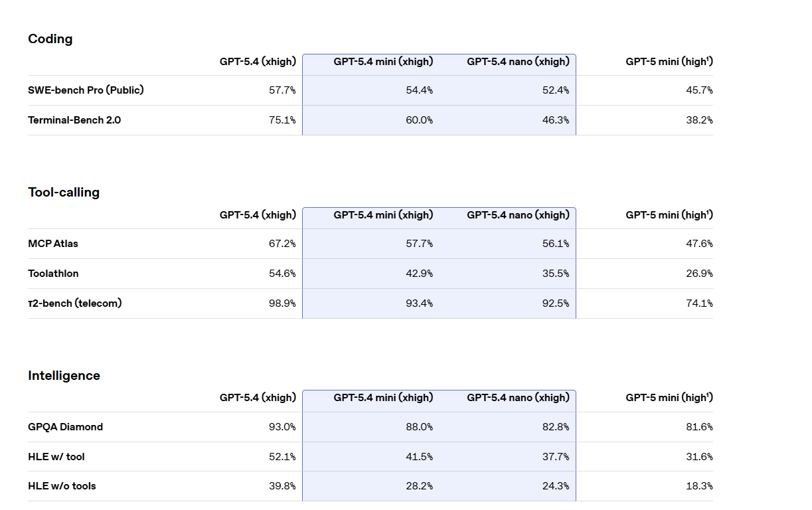This screenshot has width=812, height=510.
Task: Click the Coding section heading
Action: [x=50, y=39]
